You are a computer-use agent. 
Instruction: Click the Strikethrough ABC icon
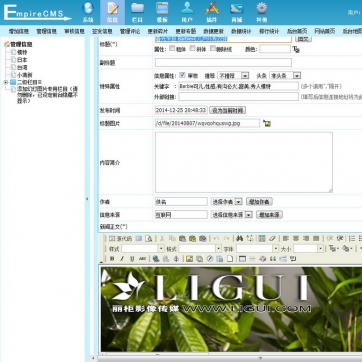(142, 259)
